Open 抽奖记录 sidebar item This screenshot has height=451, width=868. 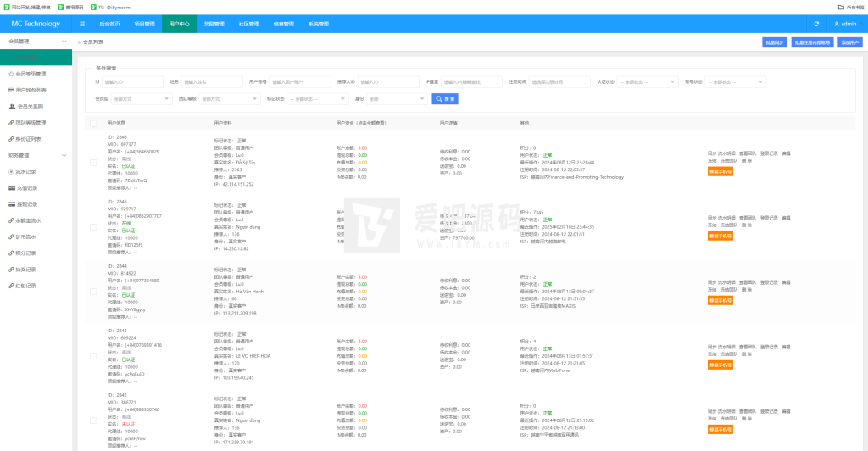tap(36, 270)
